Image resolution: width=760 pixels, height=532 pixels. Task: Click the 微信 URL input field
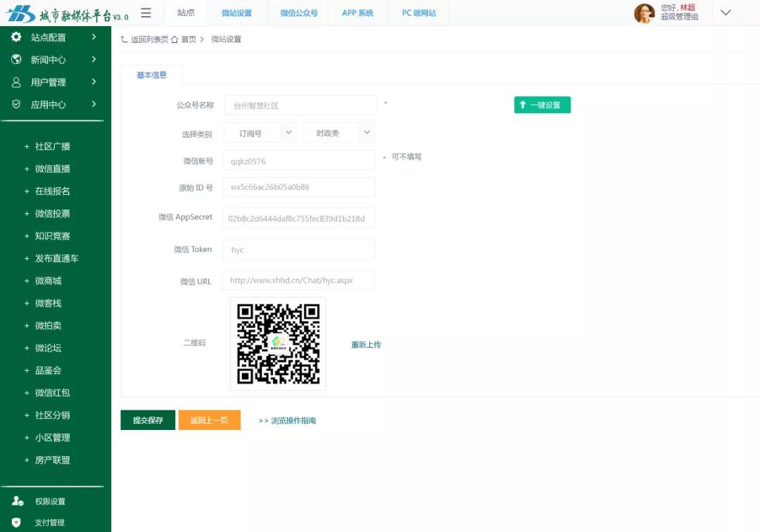pyautogui.click(x=298, y=280)
